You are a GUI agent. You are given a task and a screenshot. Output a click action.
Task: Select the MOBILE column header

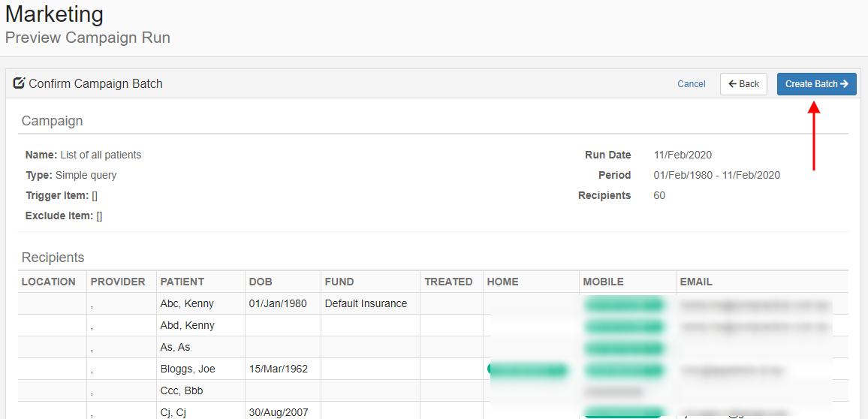click(604, 282)
